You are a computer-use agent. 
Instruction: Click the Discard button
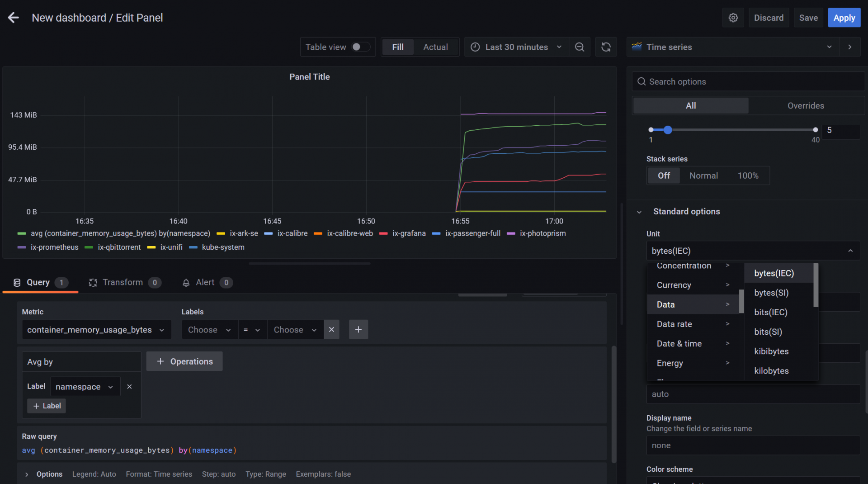(769, 18)
